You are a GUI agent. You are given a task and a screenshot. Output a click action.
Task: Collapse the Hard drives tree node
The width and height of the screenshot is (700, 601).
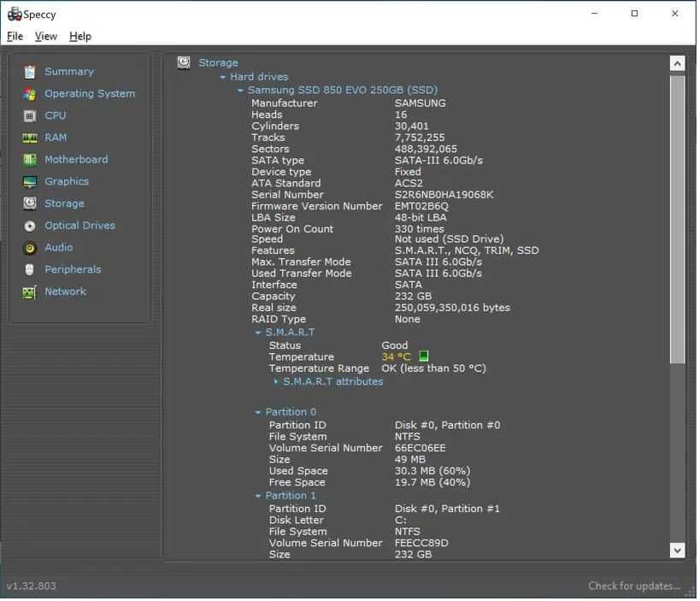point(222,77)
